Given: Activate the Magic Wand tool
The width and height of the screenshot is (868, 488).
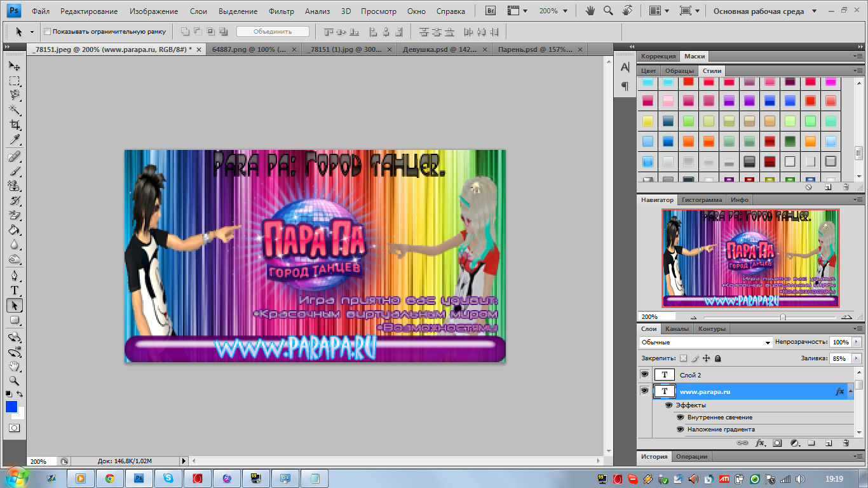Looking at the screenshot, I should pyautogui.click(x=15, y=110).
